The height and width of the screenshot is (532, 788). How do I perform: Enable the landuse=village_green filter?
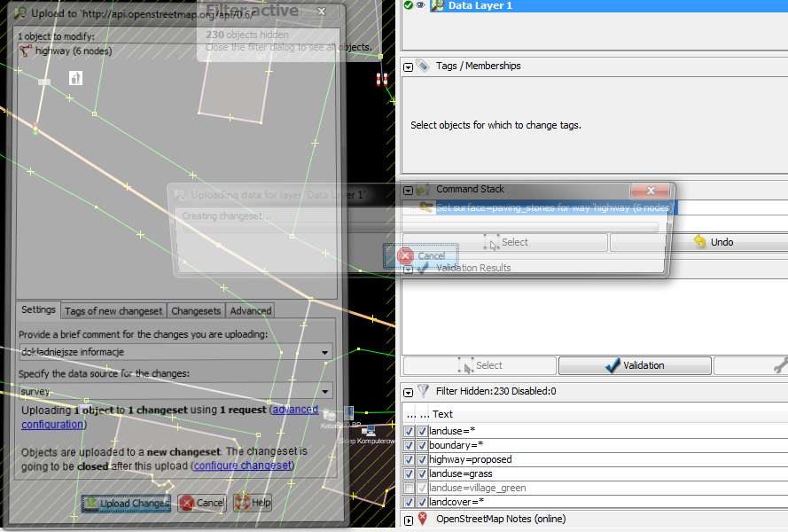(x=409, y=489)
